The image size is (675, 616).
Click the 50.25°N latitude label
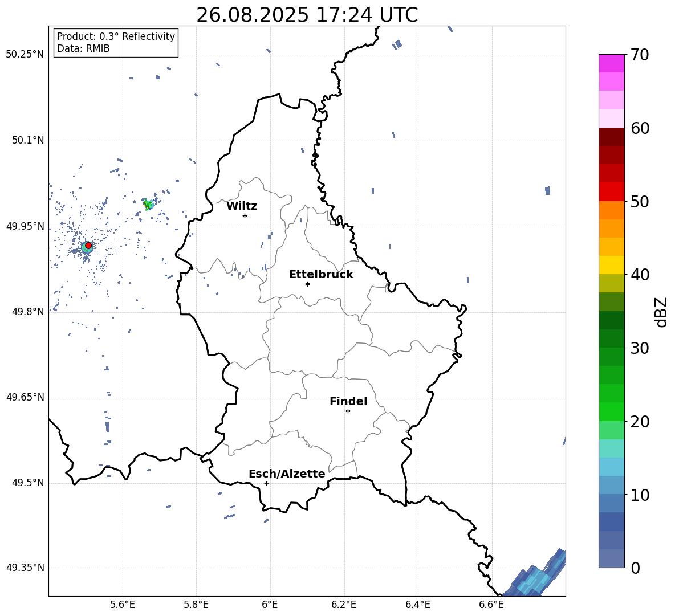click(25, 55)
